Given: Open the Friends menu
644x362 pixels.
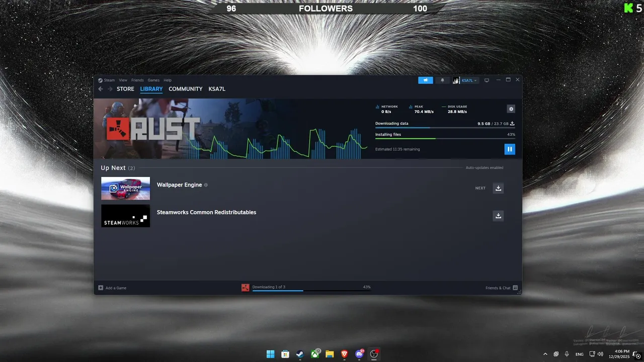Looking at the screenshot, I should pos(137,80).
